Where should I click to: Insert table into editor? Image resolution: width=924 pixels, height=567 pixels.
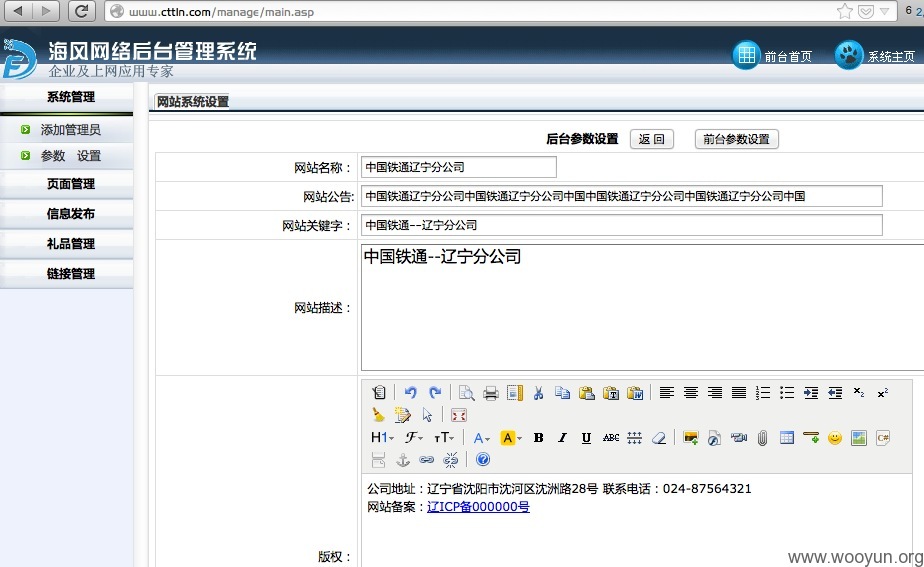pyautogui.click(x=787, y=437)
